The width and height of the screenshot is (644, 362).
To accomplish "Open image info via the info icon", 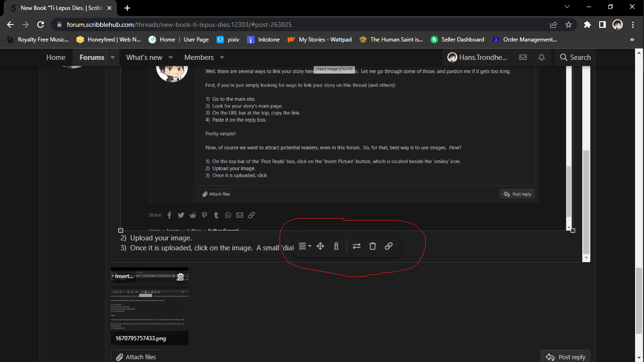I will coord(336,246).
